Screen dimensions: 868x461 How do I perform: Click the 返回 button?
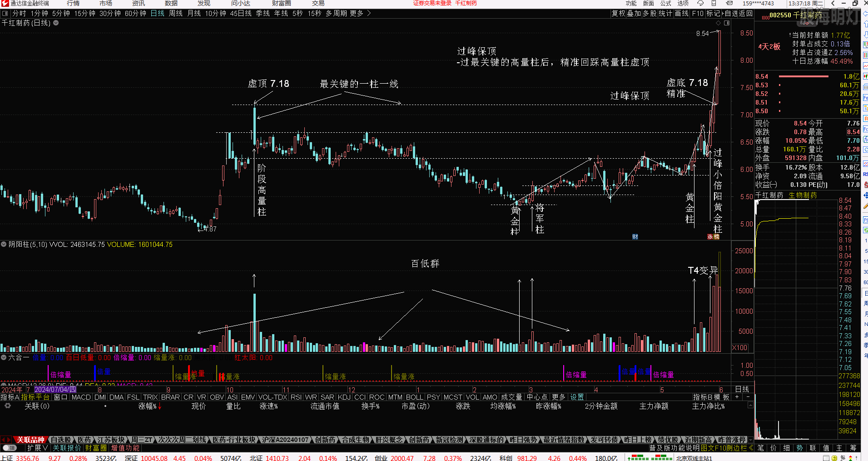(746, 13)
